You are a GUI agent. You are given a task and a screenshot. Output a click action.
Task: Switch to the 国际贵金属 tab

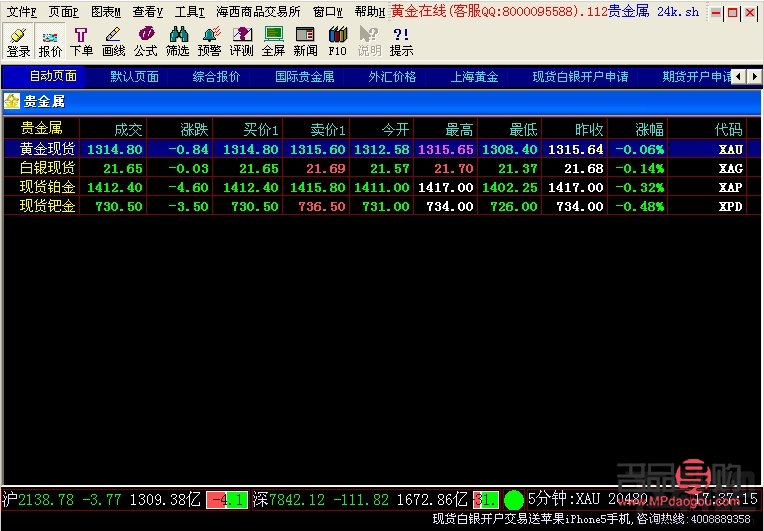click(x=305, y=76)
